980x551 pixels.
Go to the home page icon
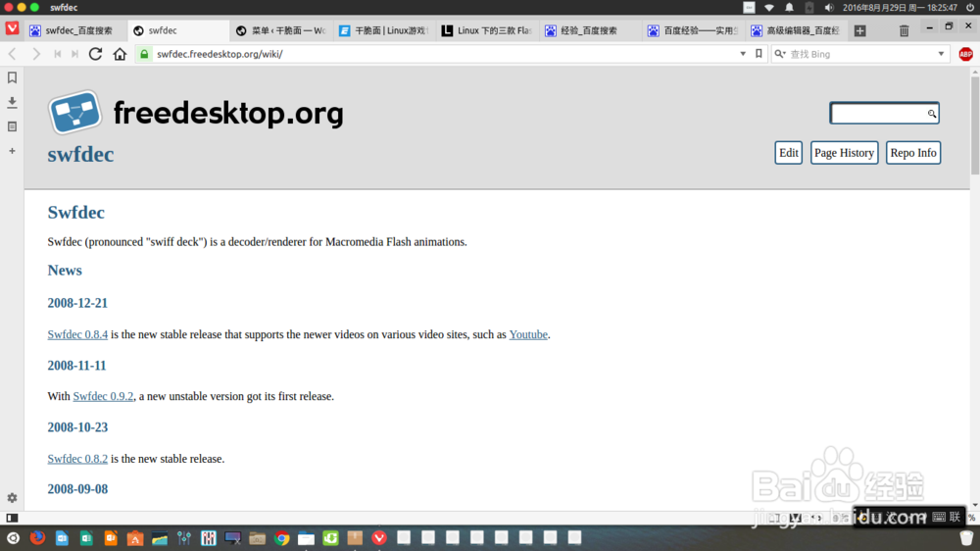(120, 54)
